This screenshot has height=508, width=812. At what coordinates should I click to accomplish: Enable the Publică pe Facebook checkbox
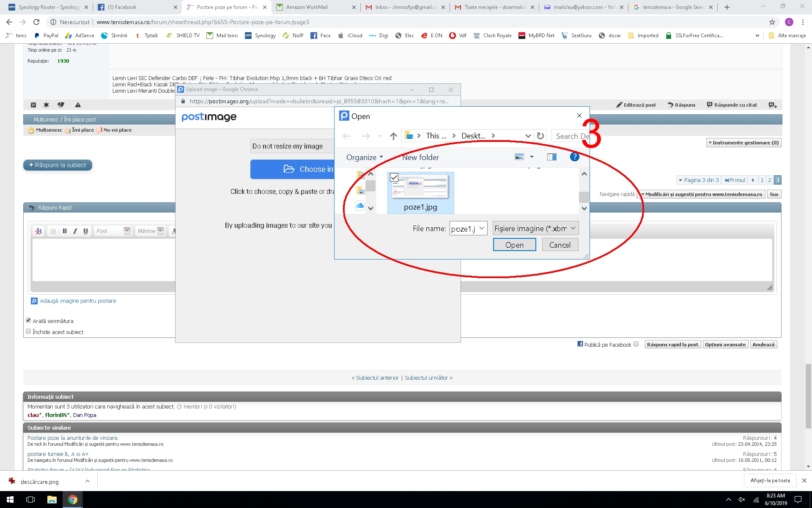(636, 344)
